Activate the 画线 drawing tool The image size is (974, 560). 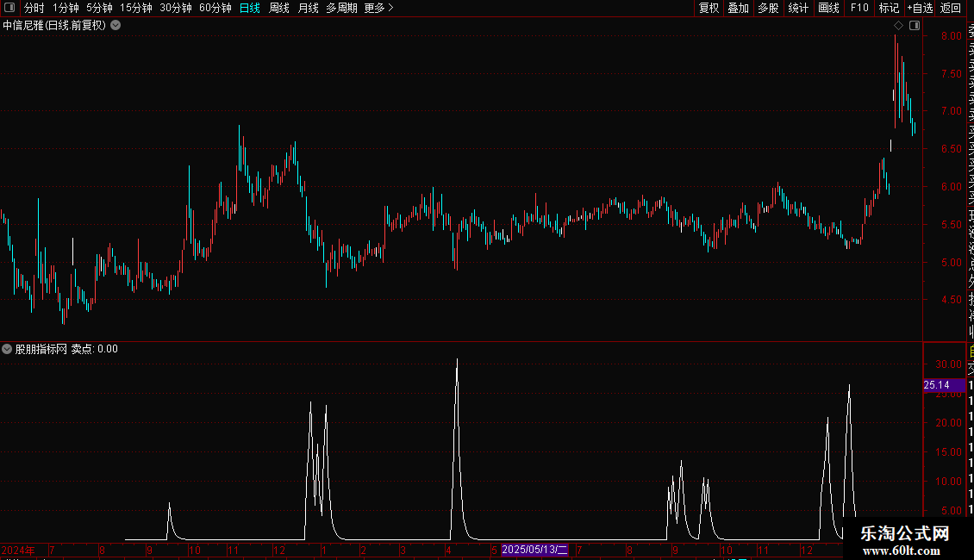(828, 8)
